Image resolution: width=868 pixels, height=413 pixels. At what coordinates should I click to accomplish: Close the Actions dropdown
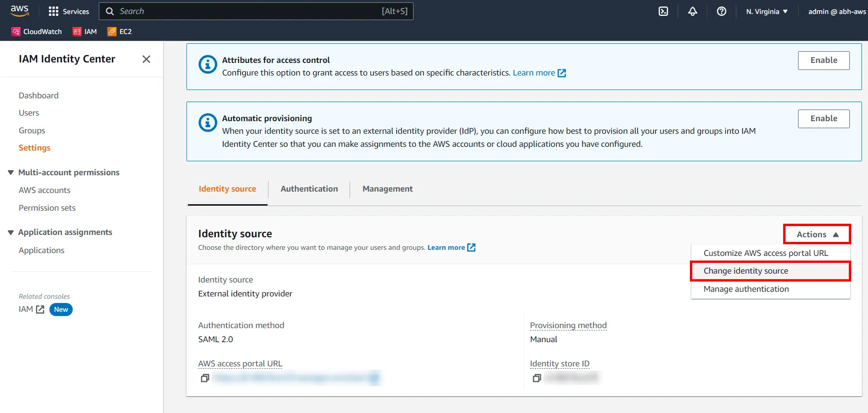click(x=817, y=234)
